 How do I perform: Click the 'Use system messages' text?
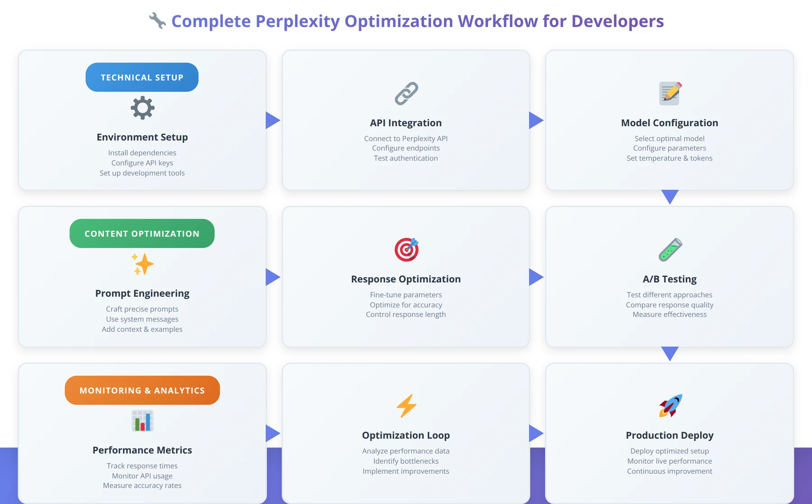[142, 319]
